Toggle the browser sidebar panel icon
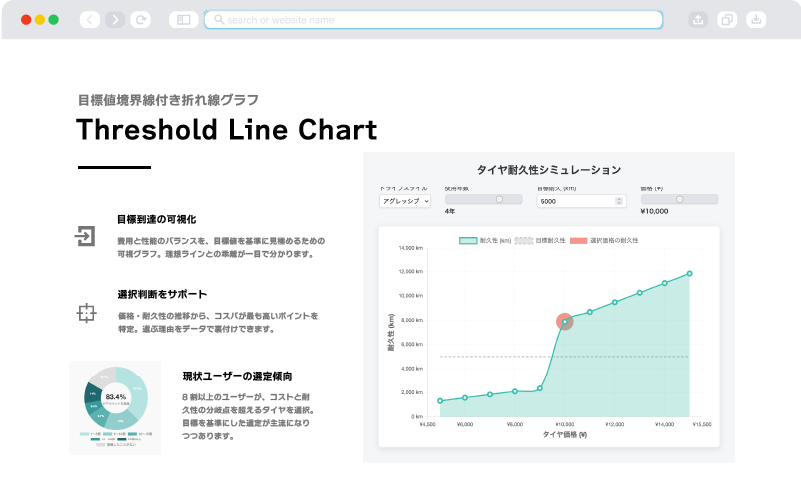This screenshot has width=801, height=501. (x=183, y=20)
